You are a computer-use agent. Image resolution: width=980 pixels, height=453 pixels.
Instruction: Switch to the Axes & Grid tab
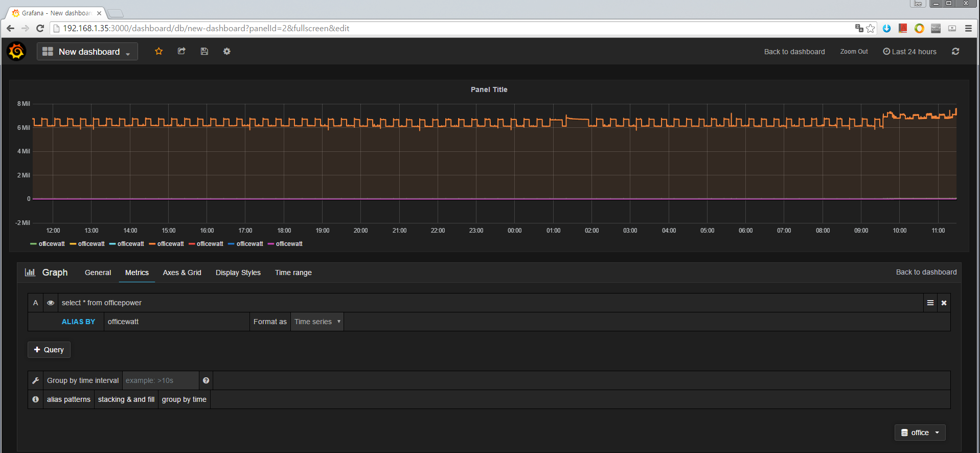182,273
